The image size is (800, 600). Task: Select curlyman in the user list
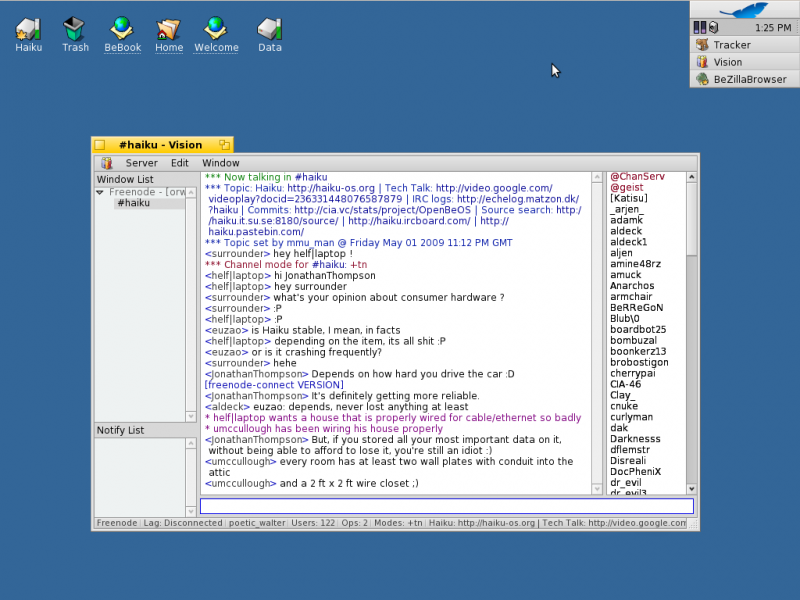click(x=631, y=417)
